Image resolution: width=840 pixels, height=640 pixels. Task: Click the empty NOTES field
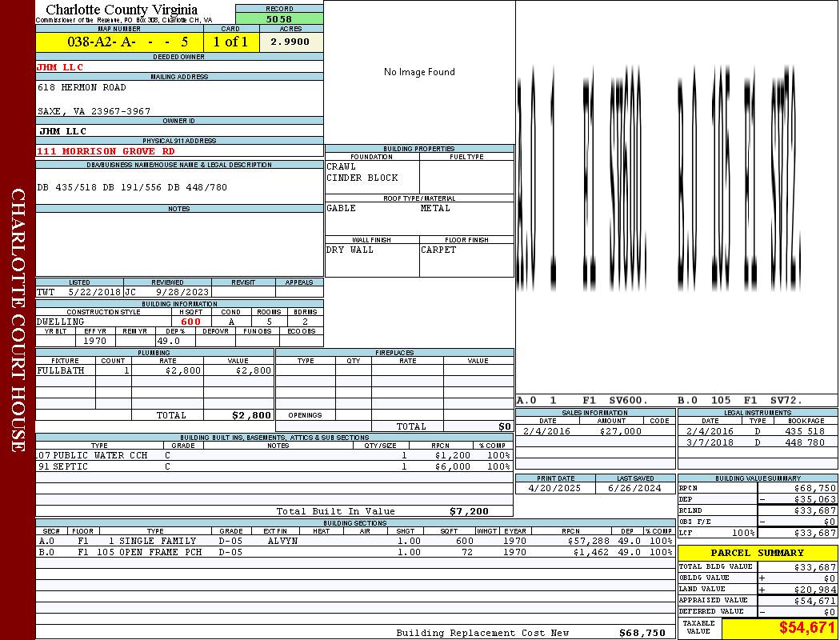pos(179,244)
